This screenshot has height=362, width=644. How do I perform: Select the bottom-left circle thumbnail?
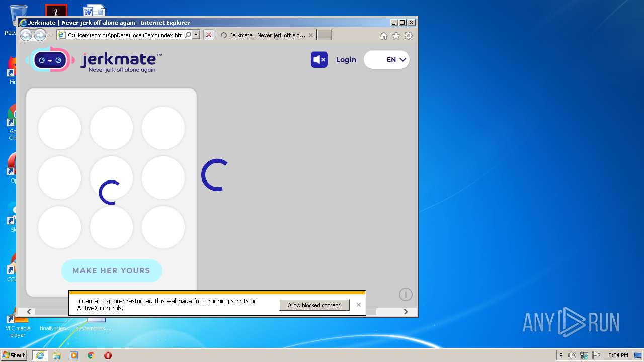coord(59,227)
